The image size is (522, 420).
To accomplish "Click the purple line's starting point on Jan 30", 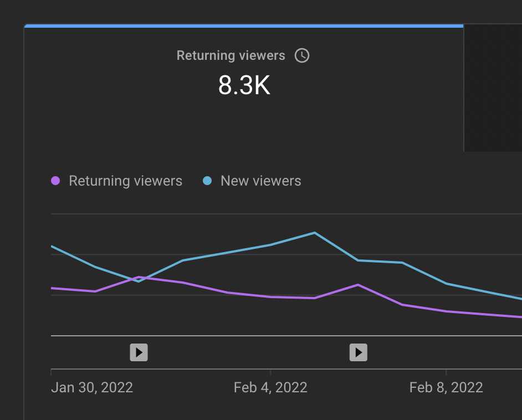I will pos(52,288).
